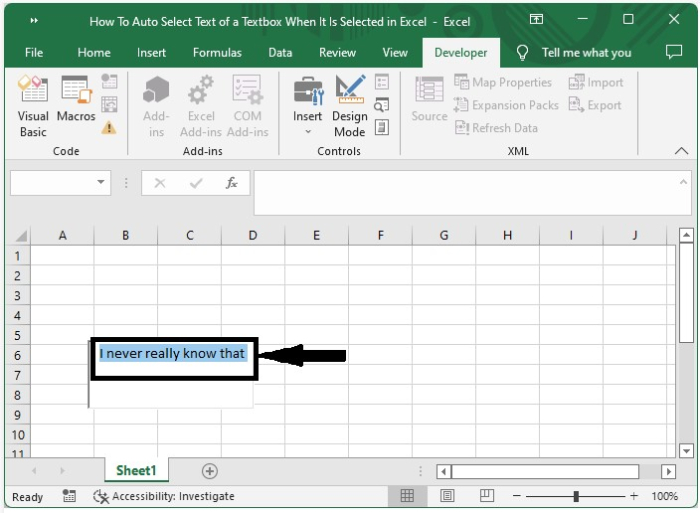Image resolution: width=700 pixels, height=513 pixels.
Task: Click the Enter formula checkmark
Action: point(196,183)
